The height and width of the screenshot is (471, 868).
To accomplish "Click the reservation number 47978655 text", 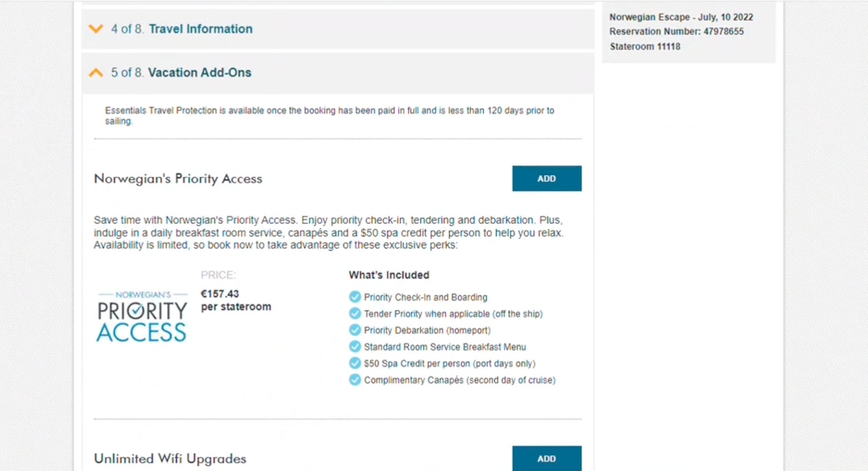I will click(x=723, y=31).
